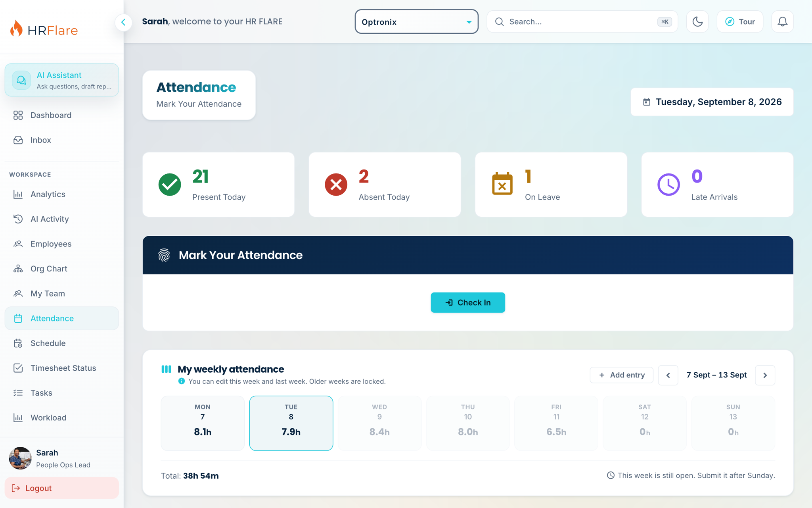Screen dimensions: 812x508
Task: Click the Late Arrivals clock icon
Action: [668, 185]
